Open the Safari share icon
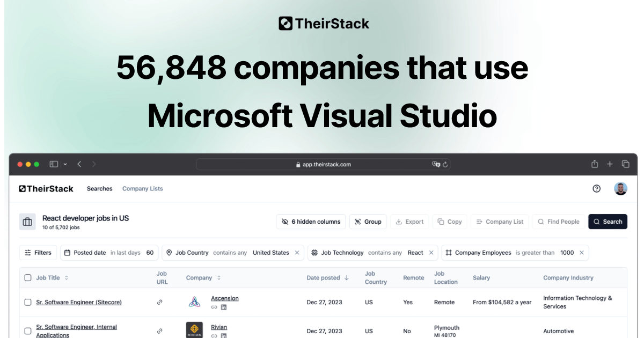The image size is (644, 338). (595, 164)
